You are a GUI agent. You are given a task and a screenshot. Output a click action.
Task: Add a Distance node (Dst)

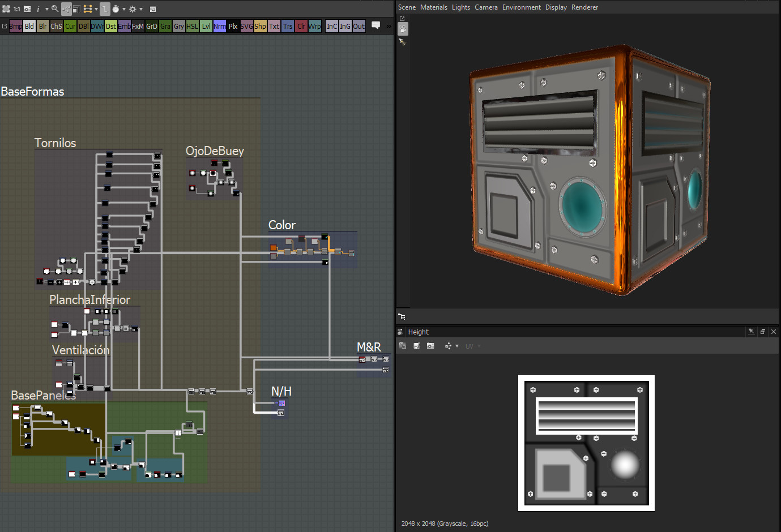[x=111, y=26]
